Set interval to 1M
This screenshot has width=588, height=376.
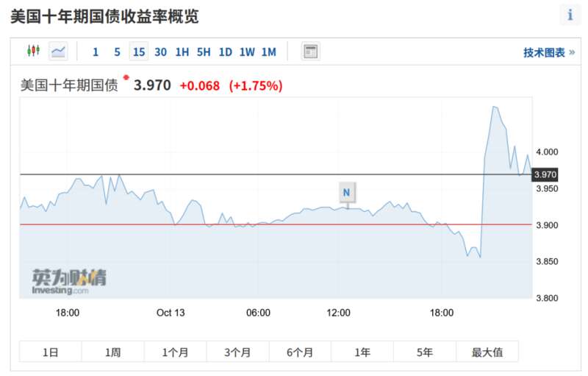point(269,52)
